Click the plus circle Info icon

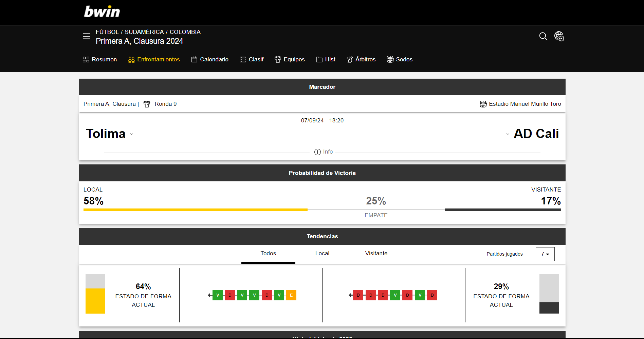[x=317, y=152]
